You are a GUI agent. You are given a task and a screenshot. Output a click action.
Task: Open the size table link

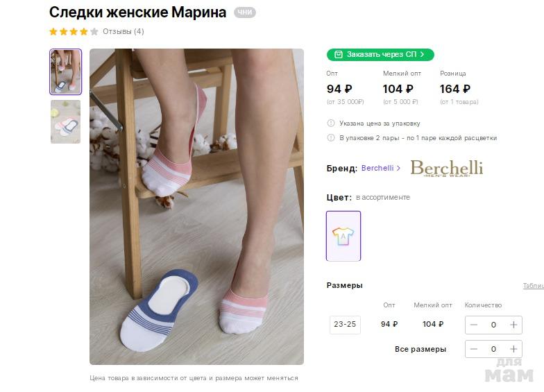coord(533,286)
